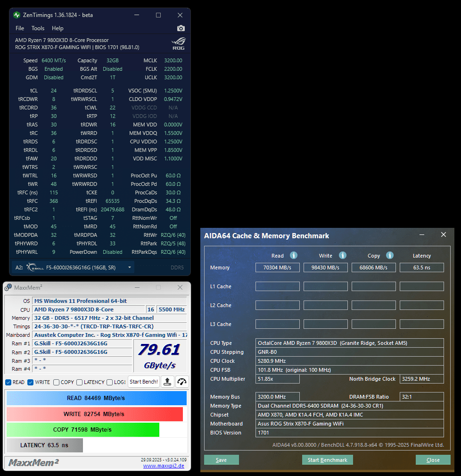Click the MaxxMem gears title icon
The image size is (461, 476).
(8, 287)
